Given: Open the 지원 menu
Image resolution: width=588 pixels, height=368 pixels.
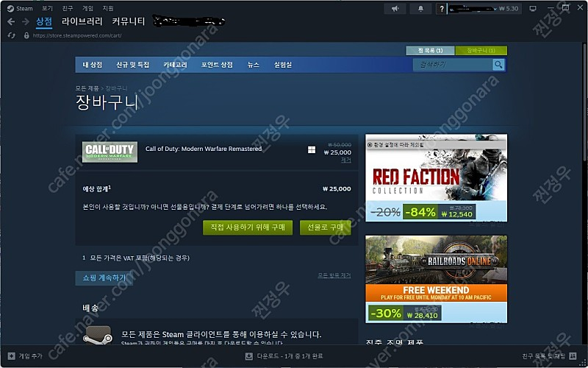Looking at the screenshot, I should [x=108, y=8].
